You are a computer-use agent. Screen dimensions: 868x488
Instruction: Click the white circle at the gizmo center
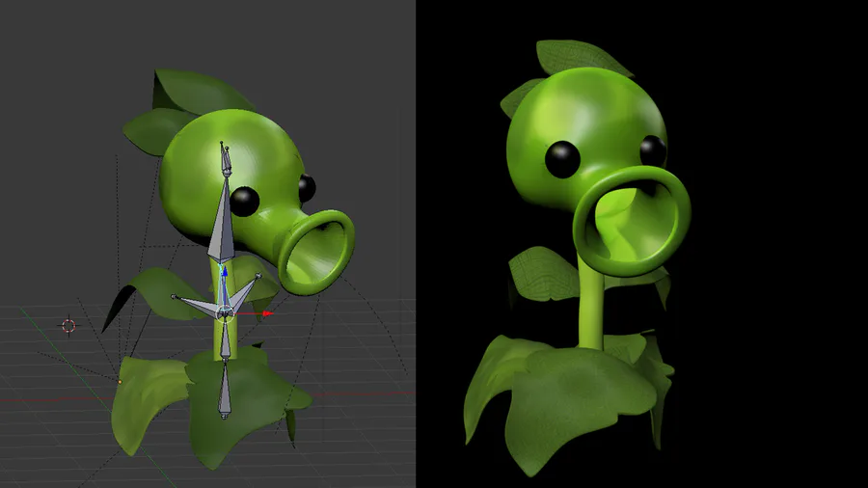point(225,313)
